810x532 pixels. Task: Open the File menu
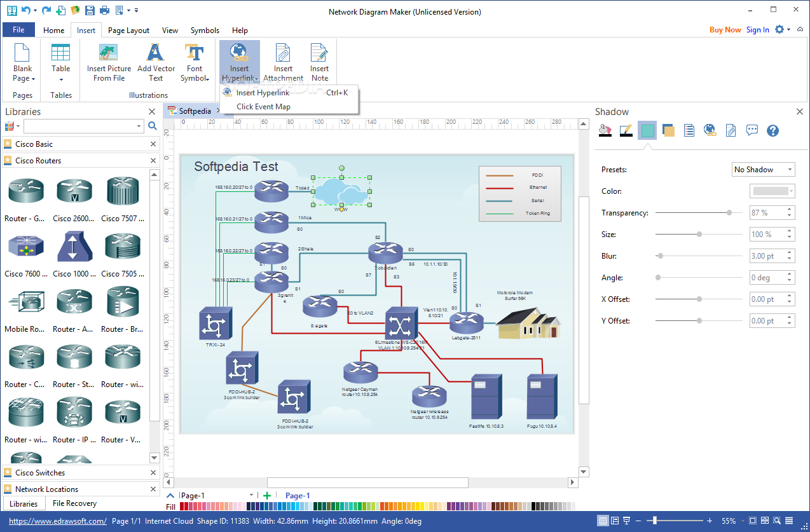[x=18, y=30]
